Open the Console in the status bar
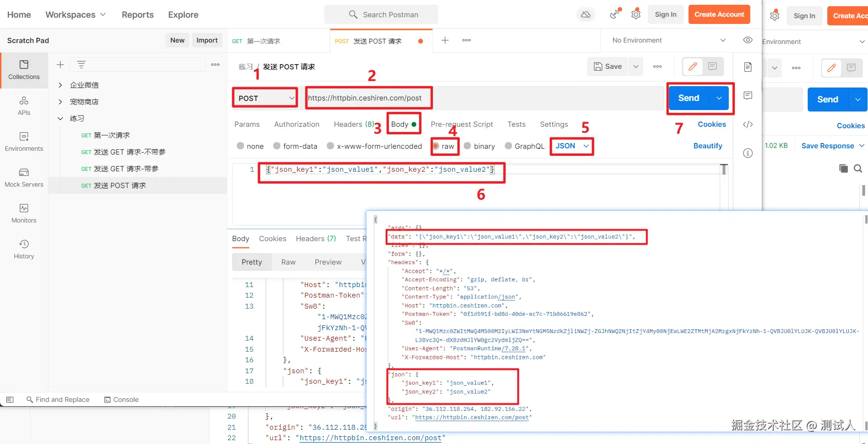Image resolution: width=868 pixels, height=444 pixels. [121, 400]
